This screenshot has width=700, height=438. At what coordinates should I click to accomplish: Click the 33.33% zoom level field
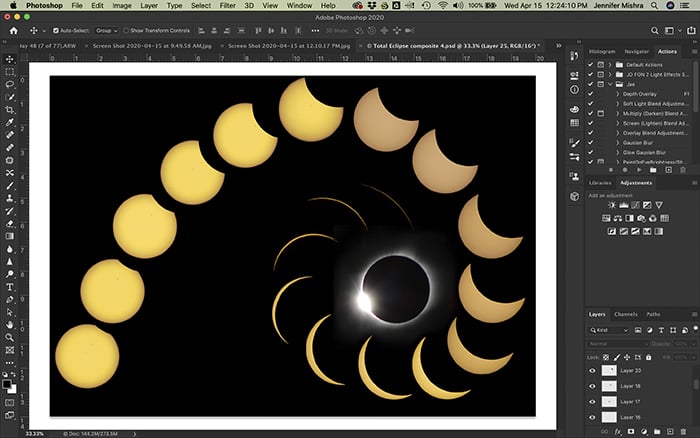click(x=35, y=434)
